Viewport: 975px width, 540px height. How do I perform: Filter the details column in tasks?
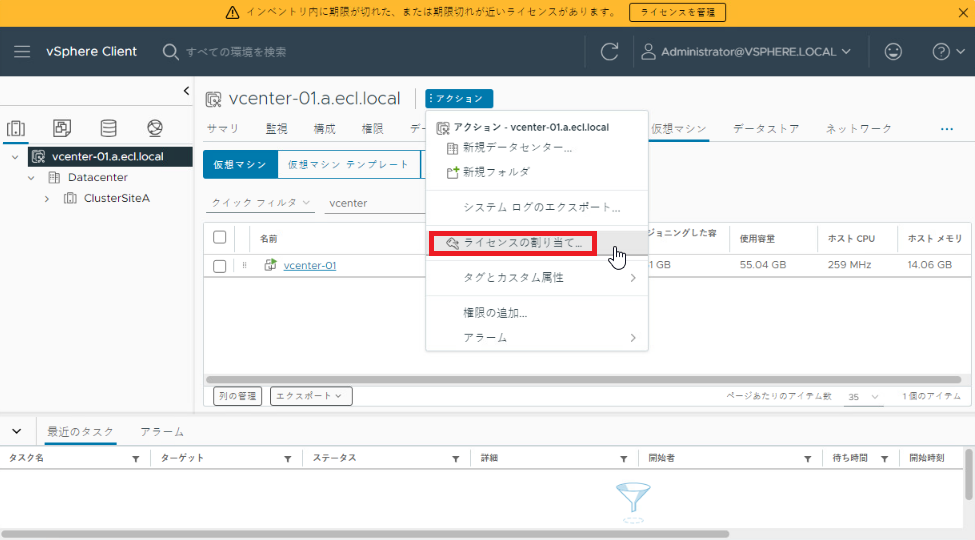point(623,459)
